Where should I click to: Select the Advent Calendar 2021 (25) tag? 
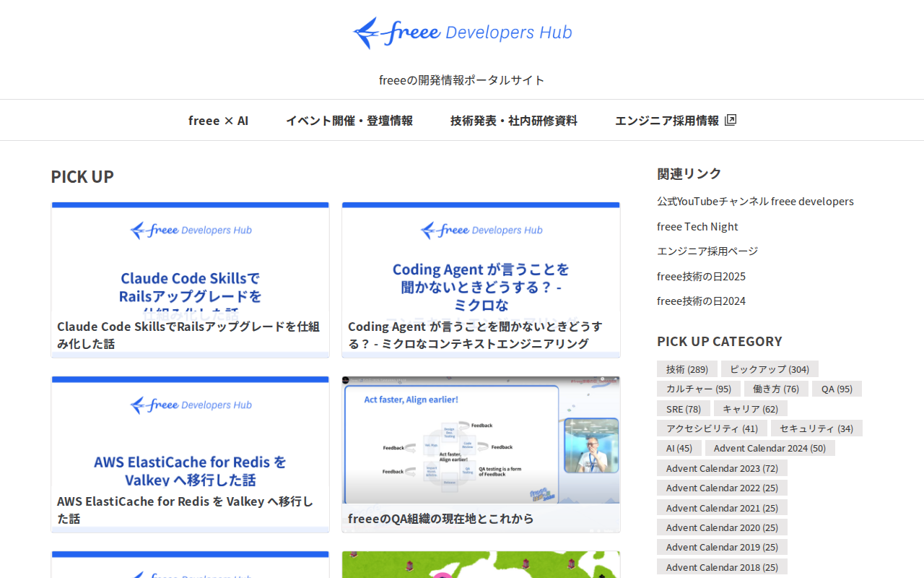(x=722, y=508)
